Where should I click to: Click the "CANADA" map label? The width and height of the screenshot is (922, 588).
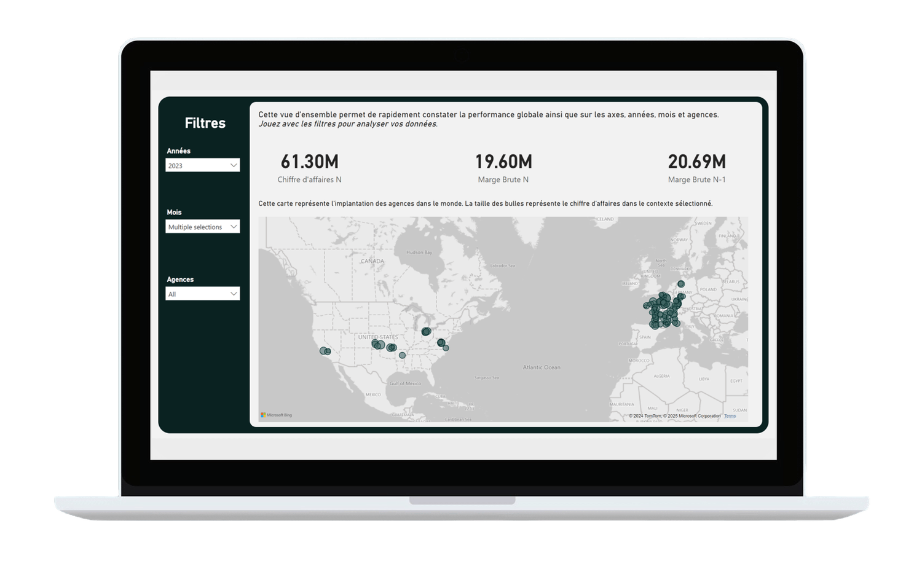pos(372,261)
